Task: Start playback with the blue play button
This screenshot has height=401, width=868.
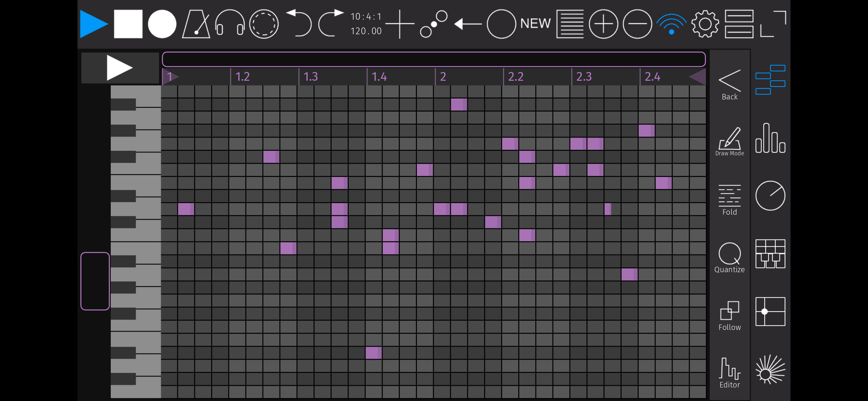Action: 94,24
